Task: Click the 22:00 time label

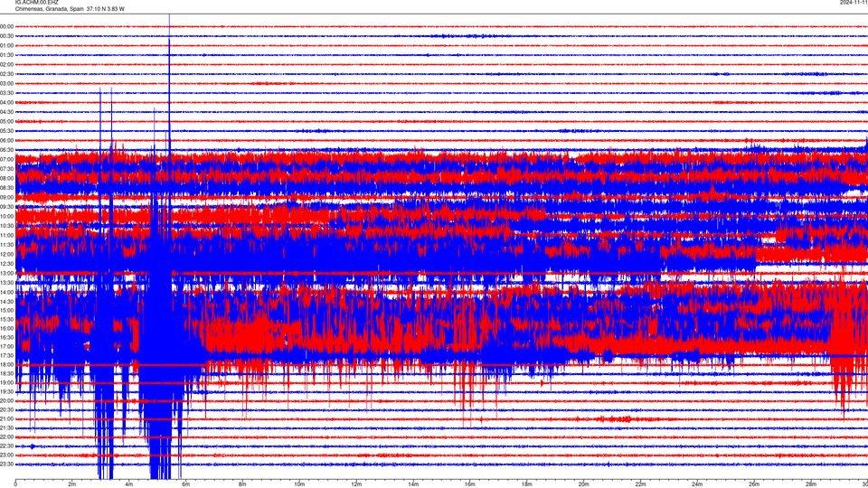Action: [x=7, y=437]
